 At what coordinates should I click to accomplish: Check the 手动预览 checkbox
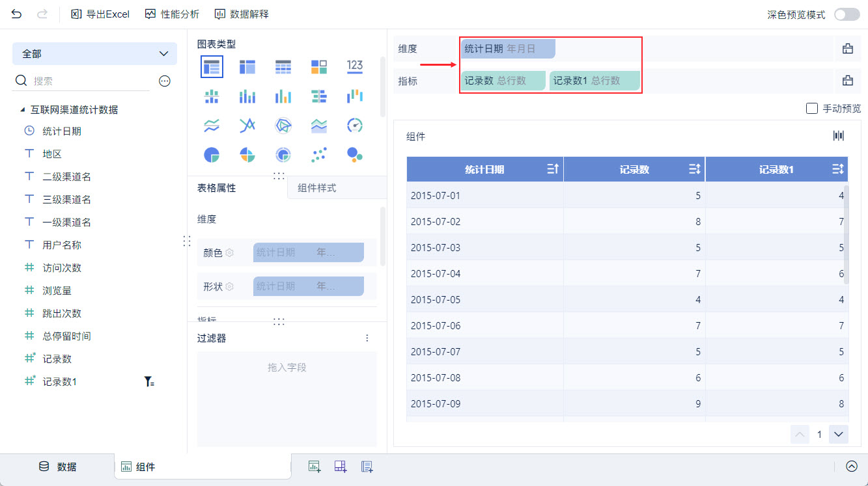(812, 109)
